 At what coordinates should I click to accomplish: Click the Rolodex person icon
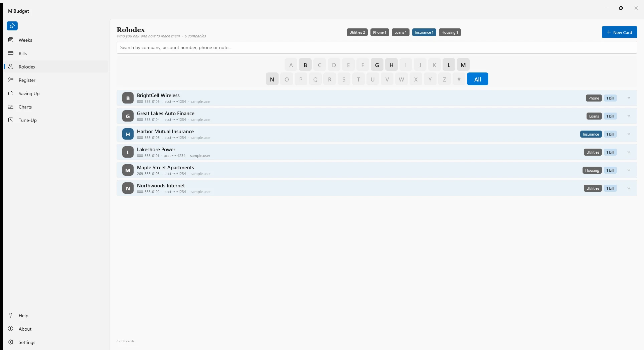[11, 66]
